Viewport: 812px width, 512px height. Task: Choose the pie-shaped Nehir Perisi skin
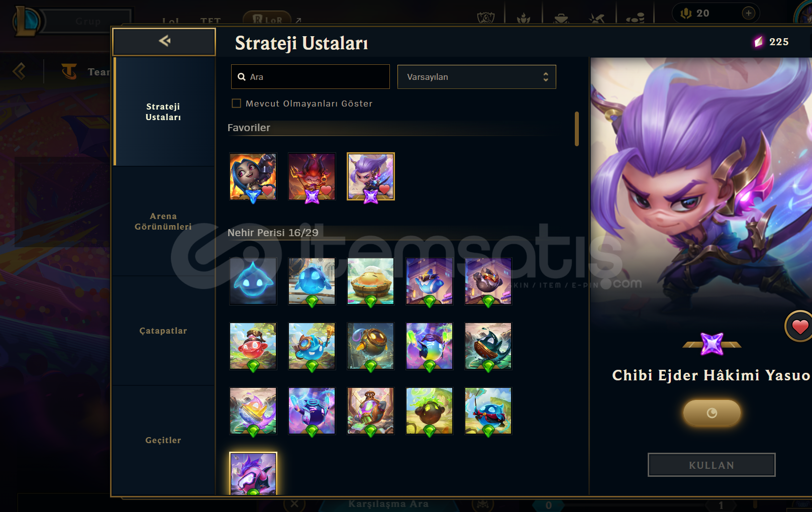pos(371,281)
